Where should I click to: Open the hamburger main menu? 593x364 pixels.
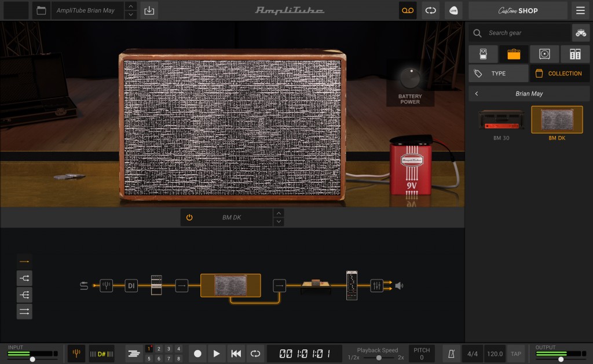point(580,10)
